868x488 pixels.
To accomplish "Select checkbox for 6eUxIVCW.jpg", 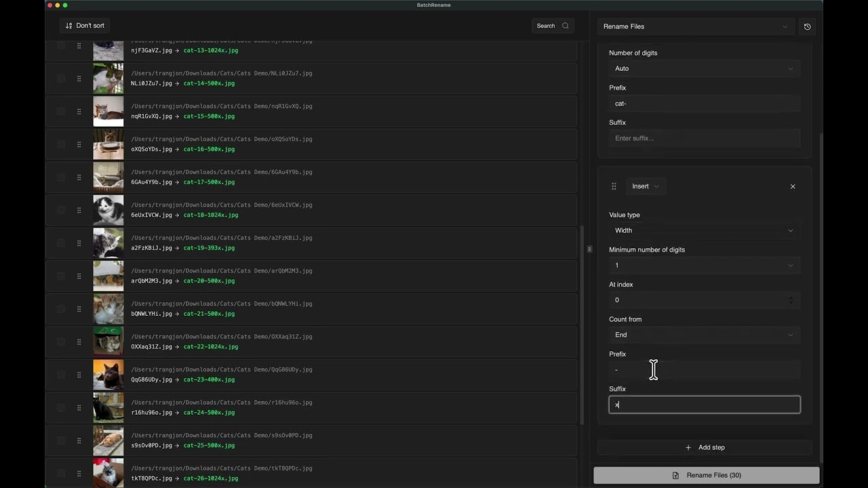I will pos(61,210).
